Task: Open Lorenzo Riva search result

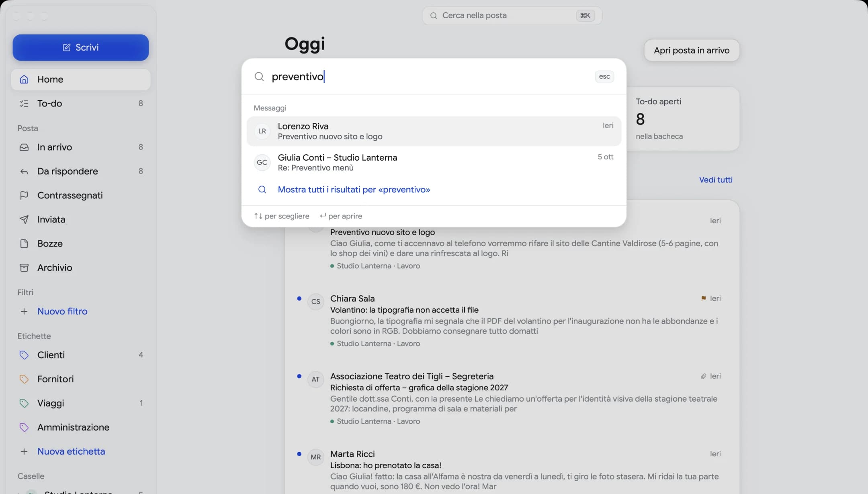Action: coord(434,131)
